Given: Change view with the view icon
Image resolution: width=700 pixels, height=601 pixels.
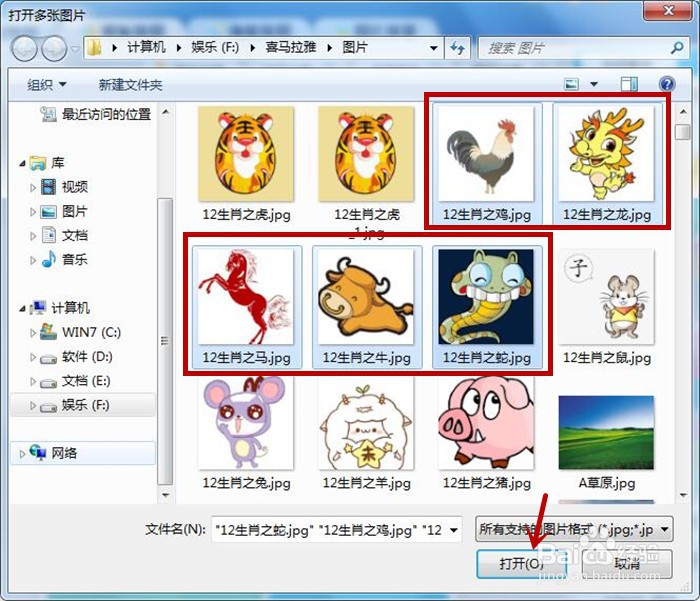Looking at the screenshot, I should [x=571, y=84].
